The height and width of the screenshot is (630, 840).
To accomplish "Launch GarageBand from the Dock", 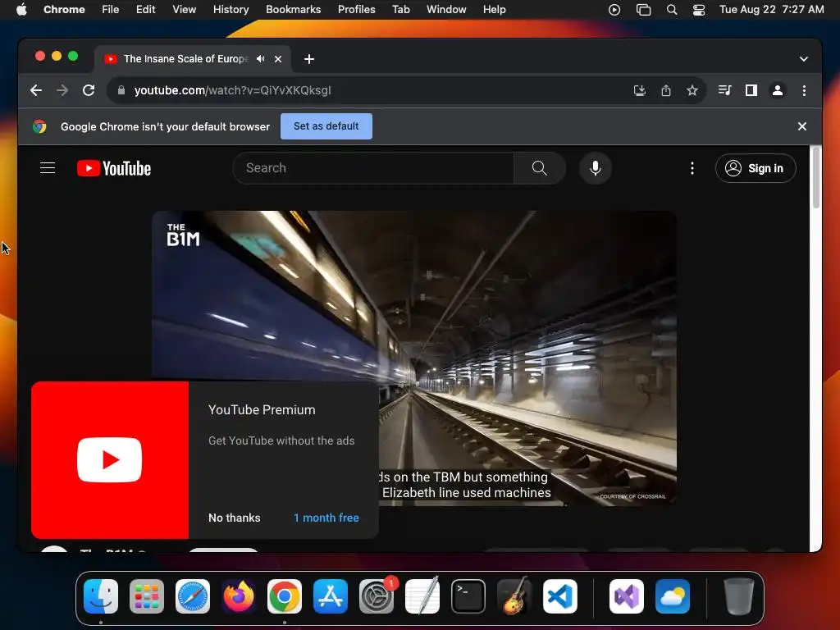I will [x=514, y=596].
